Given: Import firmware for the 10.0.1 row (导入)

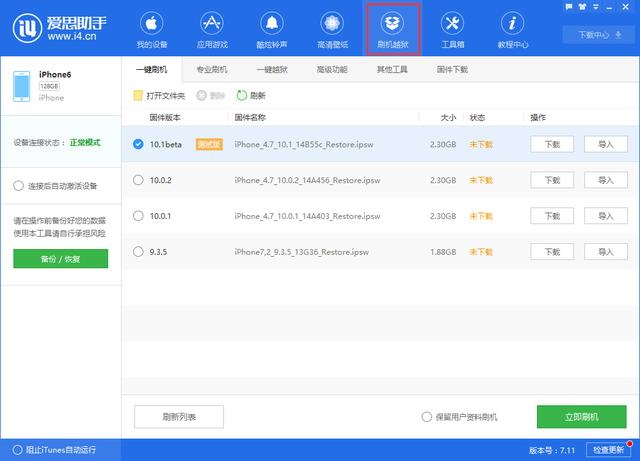Looking at the screenshot, I should [x=606, y=216].
